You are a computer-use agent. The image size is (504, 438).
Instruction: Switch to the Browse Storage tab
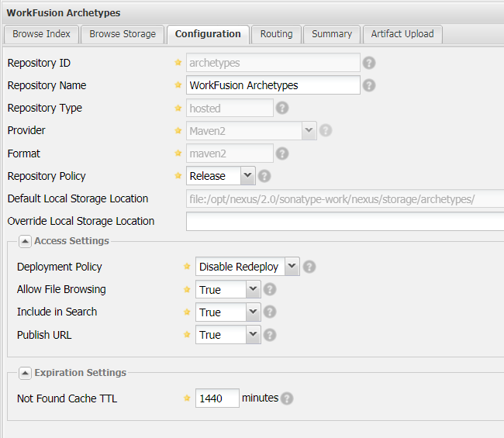123,34
